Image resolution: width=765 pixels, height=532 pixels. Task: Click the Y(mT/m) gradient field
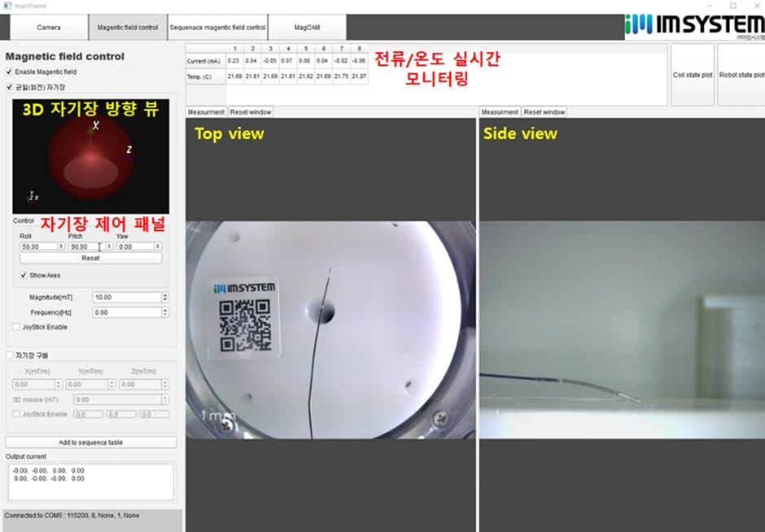87,384
